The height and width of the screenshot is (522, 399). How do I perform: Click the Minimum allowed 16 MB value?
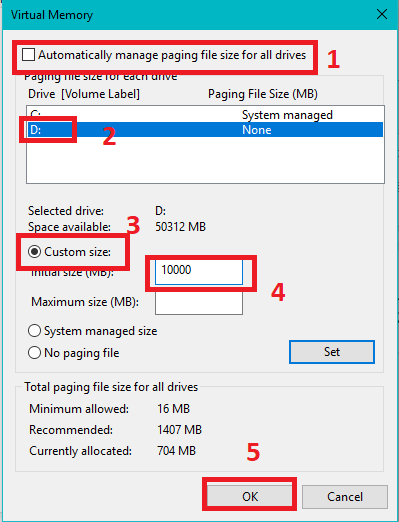tap(173, 409)
